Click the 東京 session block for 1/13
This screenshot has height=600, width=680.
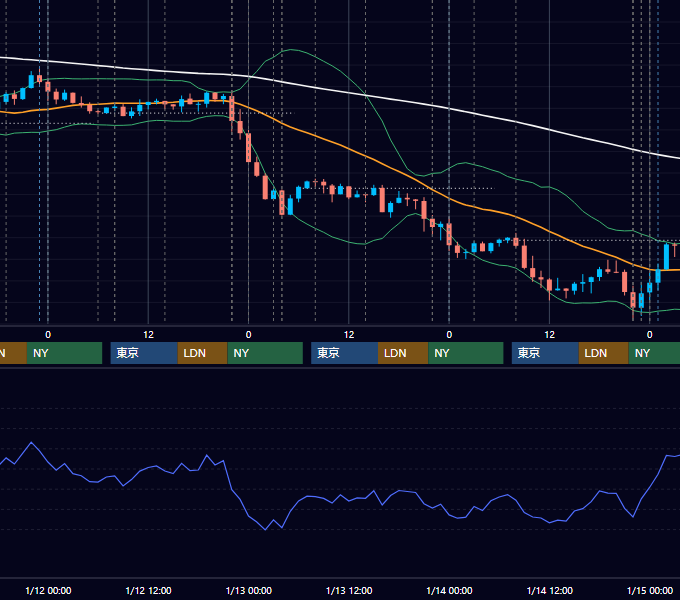click(x=344, y=353)
